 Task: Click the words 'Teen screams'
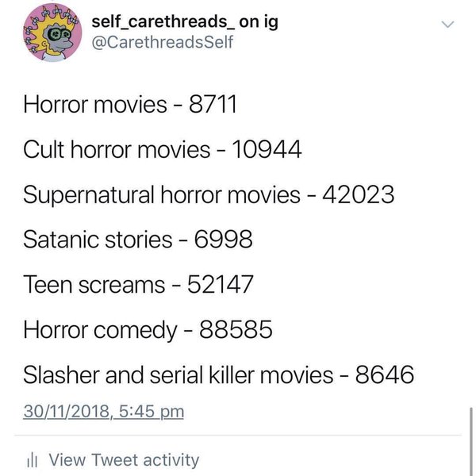(x=93, y=284)
